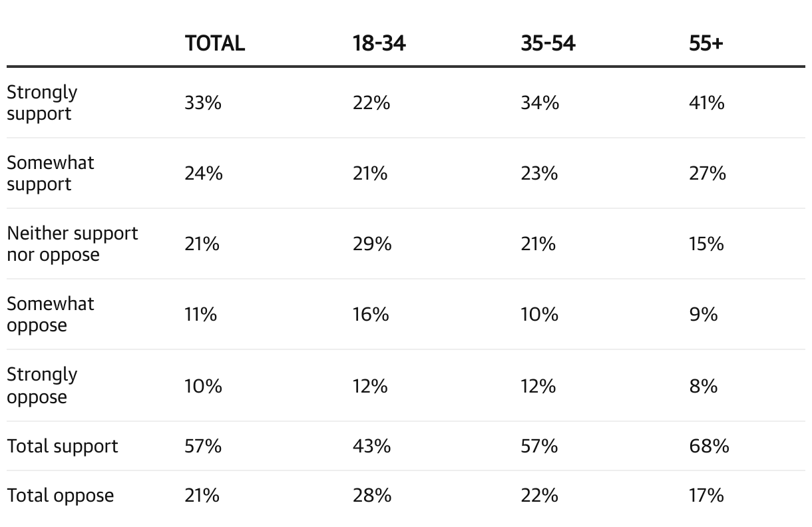Click the Strongly support row label
This screenshot has height=527, width=812.
(x=42, y=102)
